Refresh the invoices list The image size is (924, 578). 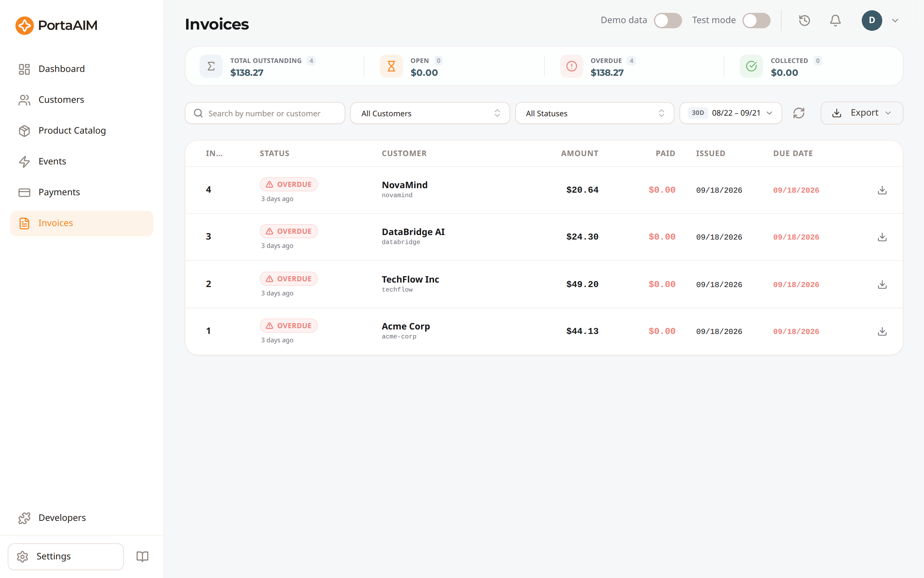click(x=799, y=113)
